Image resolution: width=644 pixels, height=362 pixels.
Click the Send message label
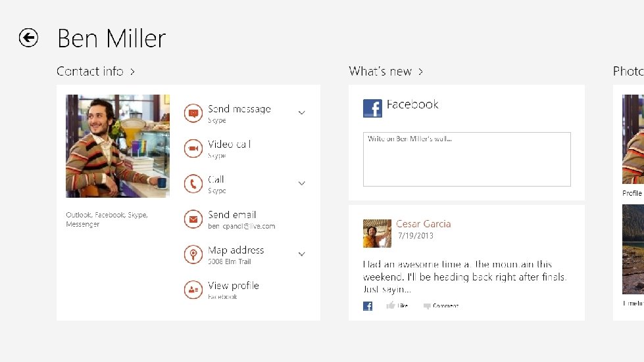tap(239, 109)
